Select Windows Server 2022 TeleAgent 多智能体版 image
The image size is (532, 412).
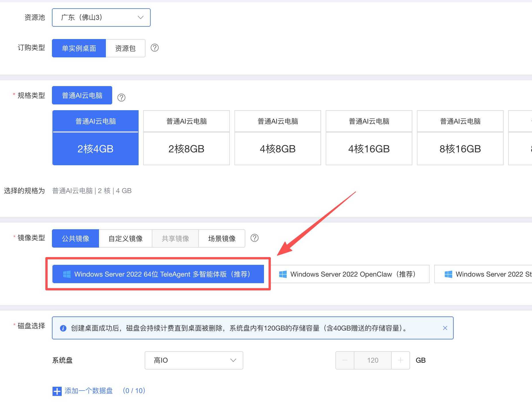pyautogui.click(x=158, y=274)
